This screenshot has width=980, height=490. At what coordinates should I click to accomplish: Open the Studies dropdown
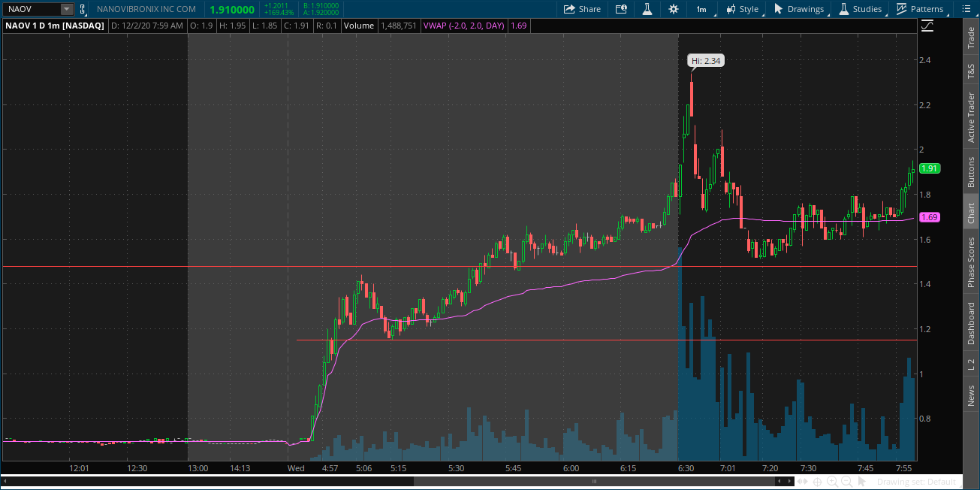tap(861, 9)
